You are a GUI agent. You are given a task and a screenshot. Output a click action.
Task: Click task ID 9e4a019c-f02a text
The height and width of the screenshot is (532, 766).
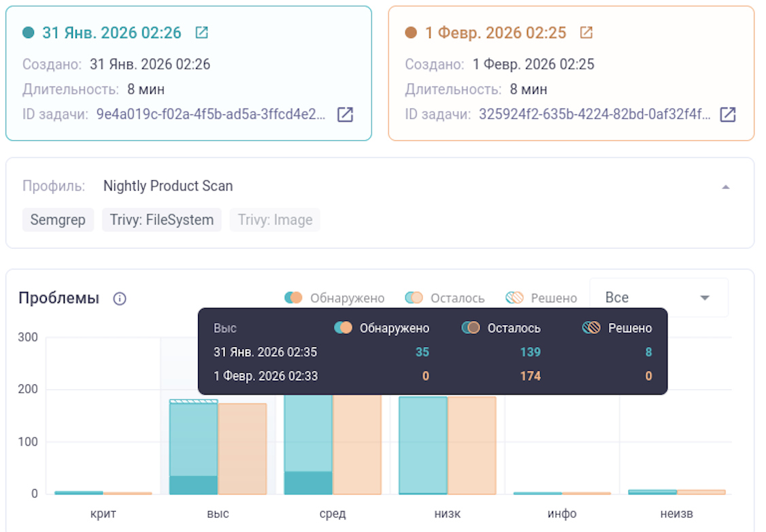211,114
